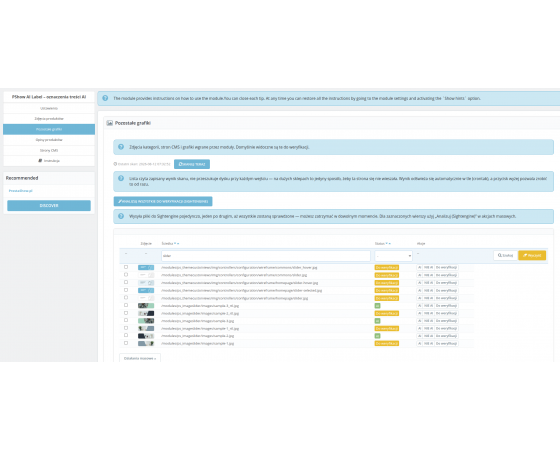The height and width of the screenshot is (450, 560).
Task: Click the help icon in the top info banner
Action: (105, 98)
